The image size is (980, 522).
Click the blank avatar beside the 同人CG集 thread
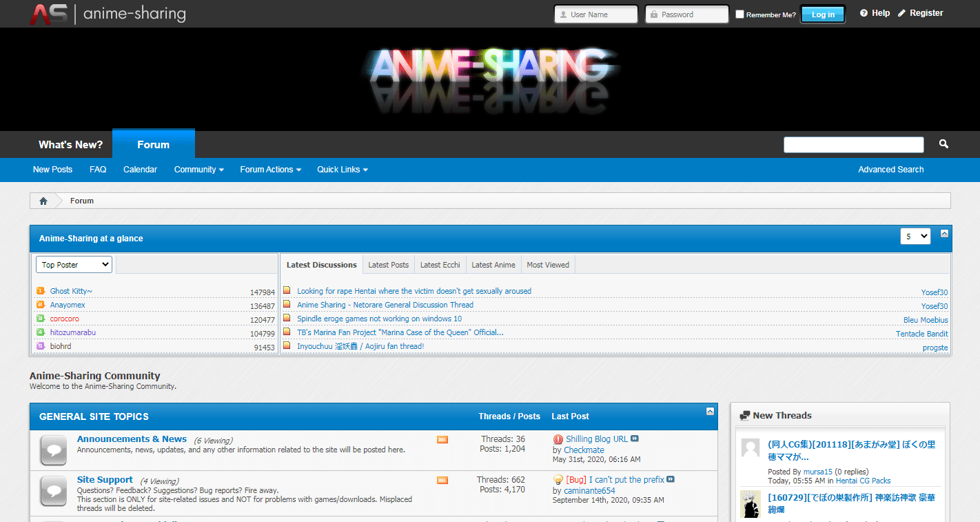(751, 448)
